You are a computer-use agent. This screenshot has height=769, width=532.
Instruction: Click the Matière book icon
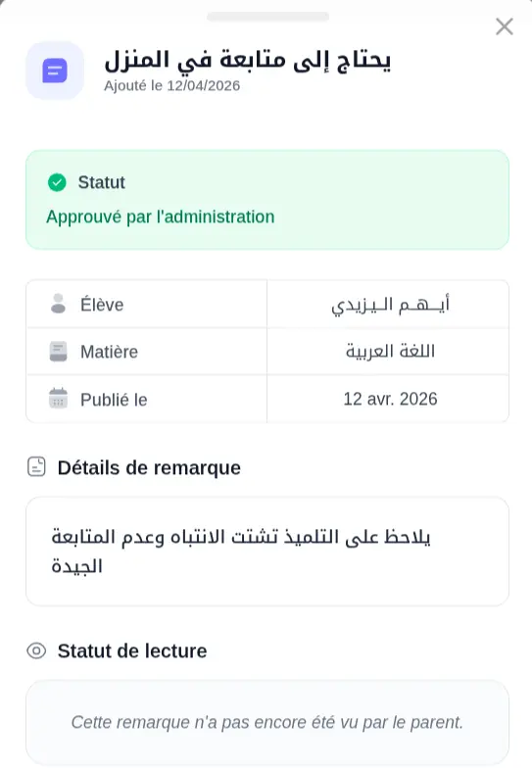tap(59, 351)
